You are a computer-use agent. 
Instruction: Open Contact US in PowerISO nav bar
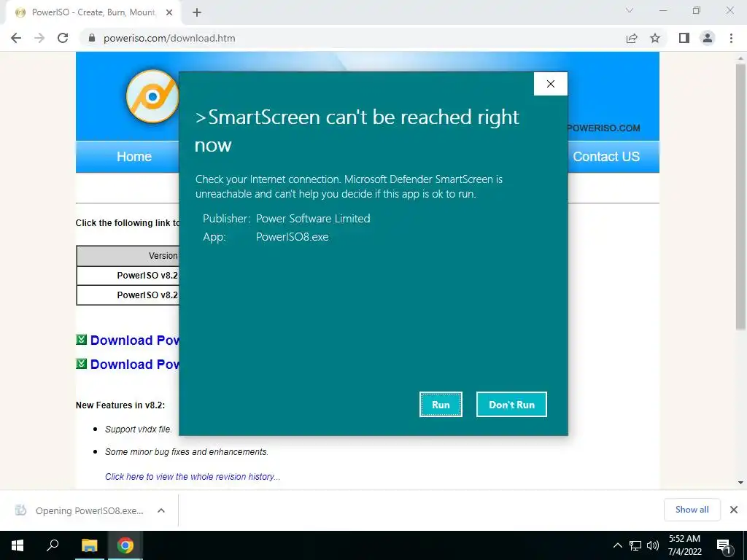606,157
